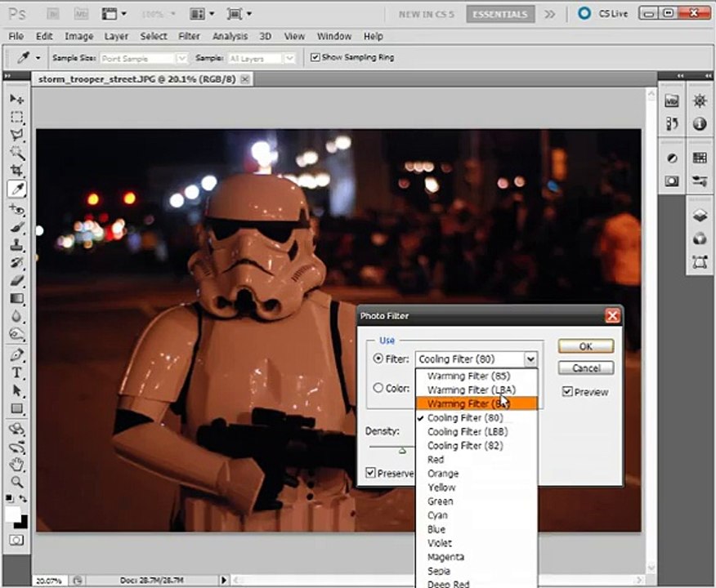Select the Quick Selection tool
The width and height of the screenshot is (716, 588).
tap(17, 153)
